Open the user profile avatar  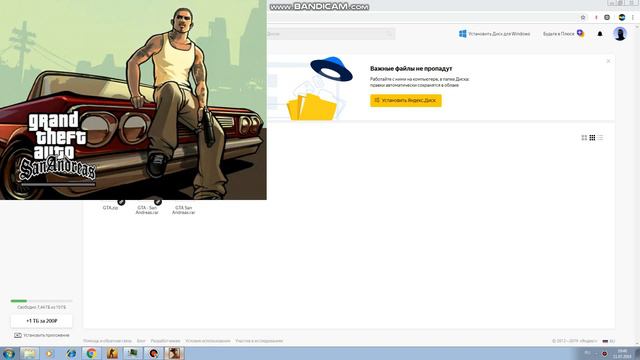pos(620,34)
